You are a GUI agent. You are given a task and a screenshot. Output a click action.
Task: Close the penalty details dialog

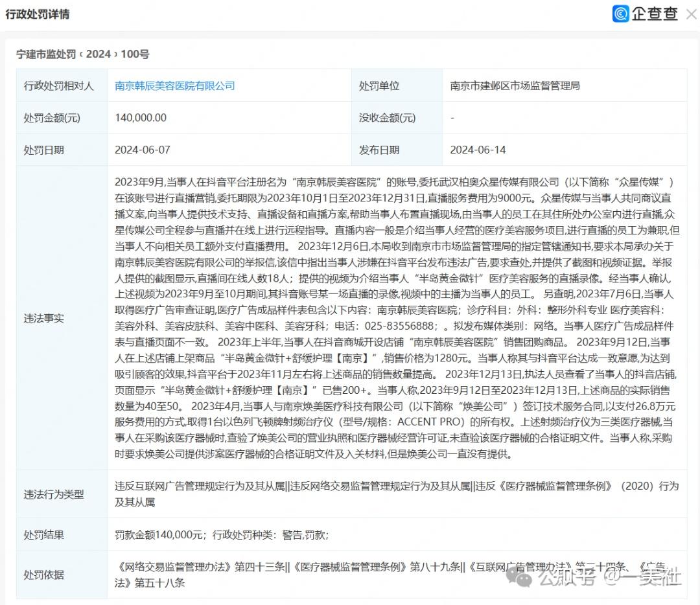coord(692,15)
